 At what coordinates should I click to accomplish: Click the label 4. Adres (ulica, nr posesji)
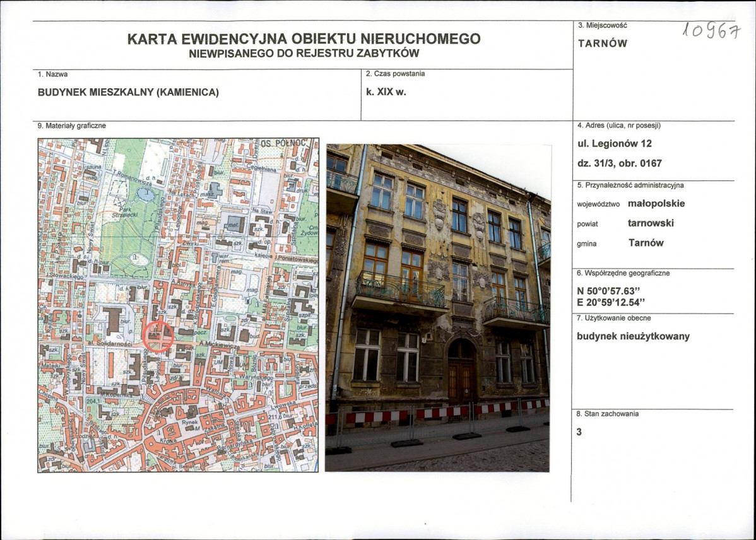pyautogui.click(x=619, y=126)
